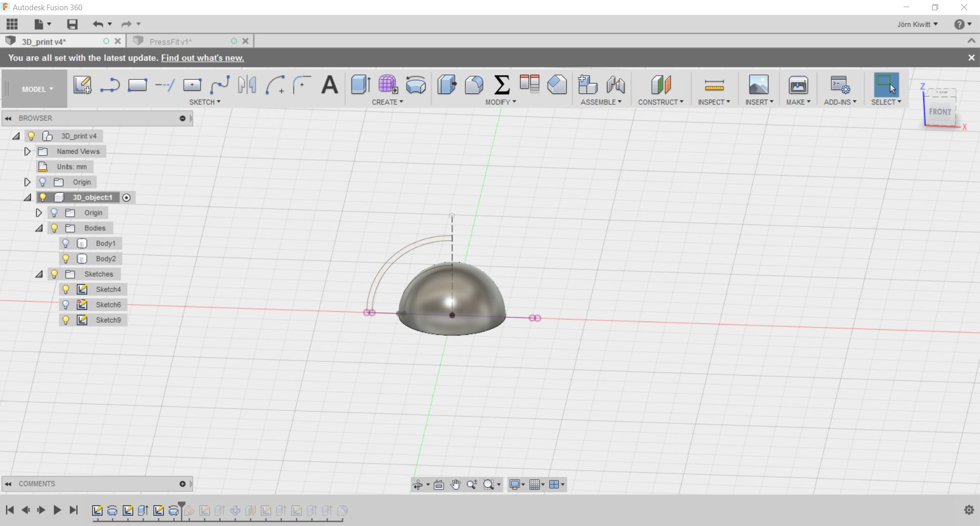Screen dimensions: 980x526
Task: Click the Extrude icon in Create
Action: click(x=361, y=85)
